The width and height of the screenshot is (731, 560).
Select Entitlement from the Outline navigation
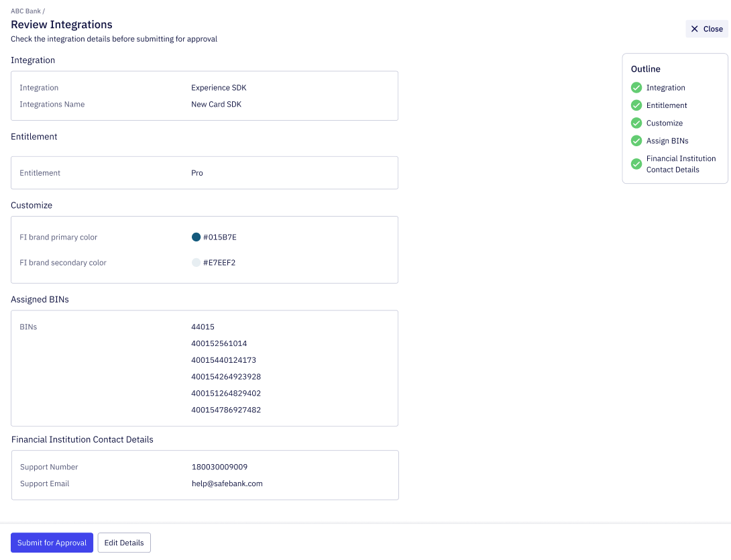(x=667, y=105)
